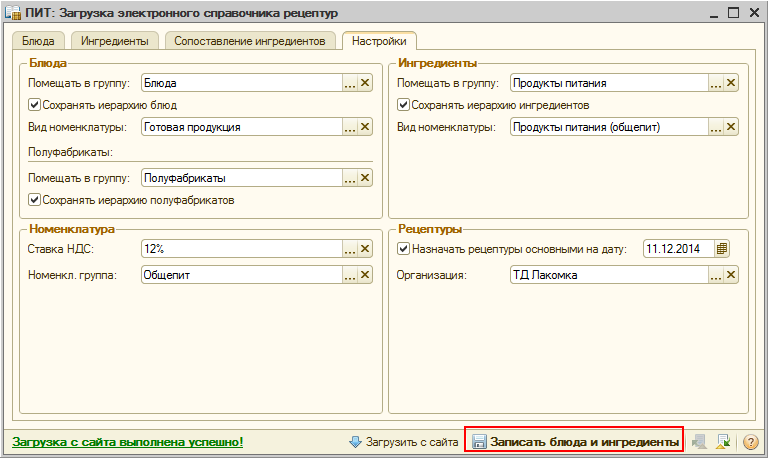Click Загрузить с сайта button

click(x=404, y=441)
